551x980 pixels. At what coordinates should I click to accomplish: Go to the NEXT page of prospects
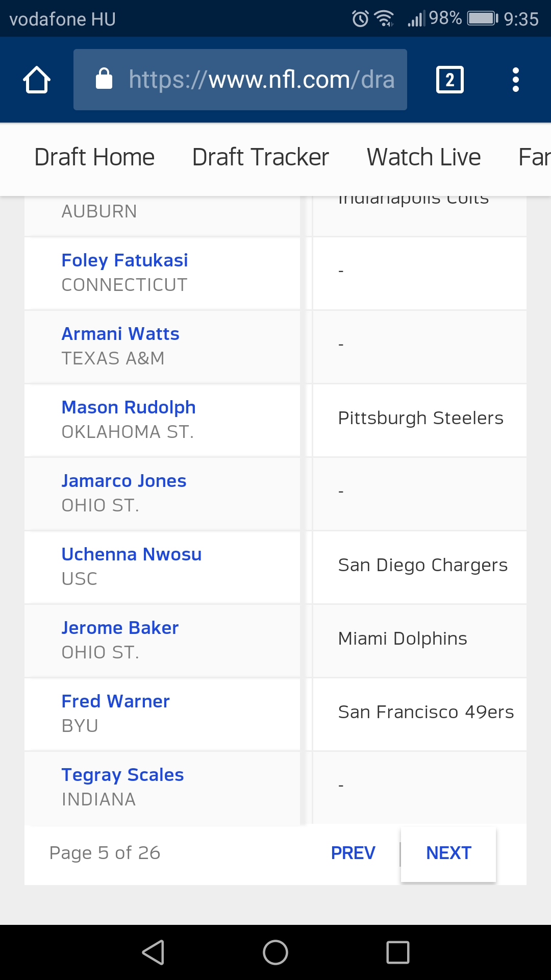pyautogui.click(x=448, y=853)
